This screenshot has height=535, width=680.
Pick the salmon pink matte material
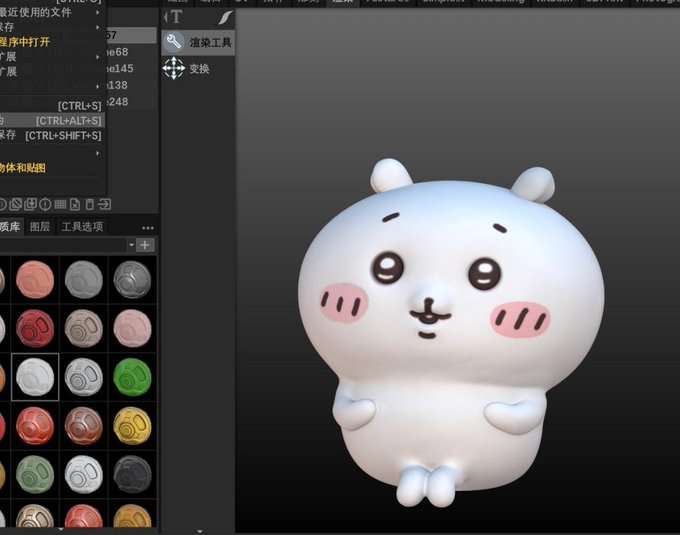pos(35,280)
